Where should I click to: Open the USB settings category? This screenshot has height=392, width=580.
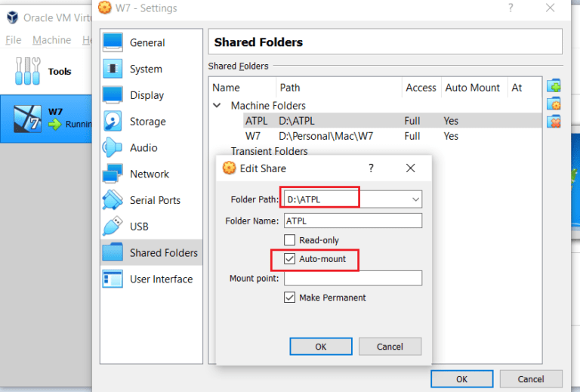coord(152,227)
